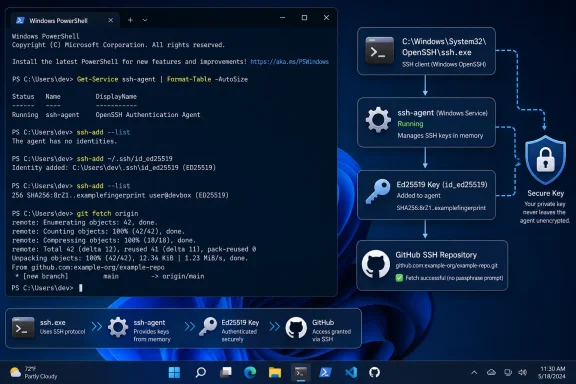576x384 pixels.
Task: Click the "Identity added" output line
Action: [x=114, y=168]
